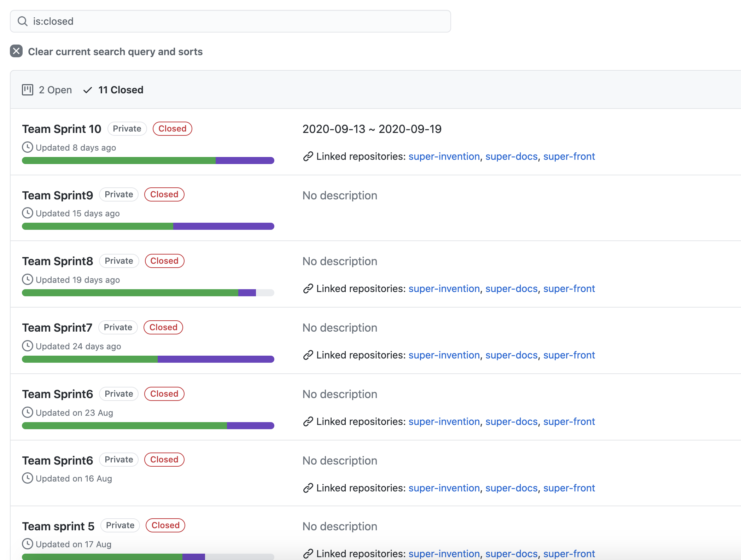The width and height of the screenshot is (741, 560).
Task: Click the project board icon beside 2 Open
Action: tap(28, 90)
